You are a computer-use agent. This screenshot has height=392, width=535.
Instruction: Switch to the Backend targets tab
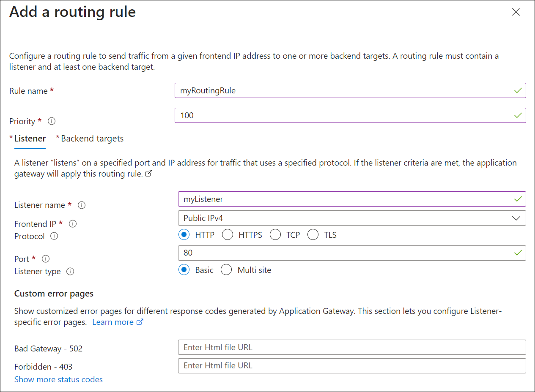point(92,138)
